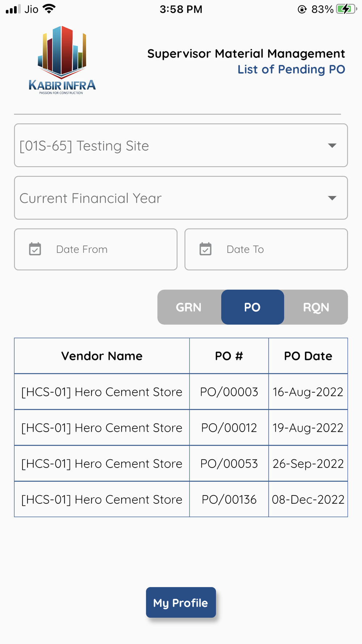The image size is (362, 644).
Task: Expand the Current Financial Year arrow
Action: 332,198
